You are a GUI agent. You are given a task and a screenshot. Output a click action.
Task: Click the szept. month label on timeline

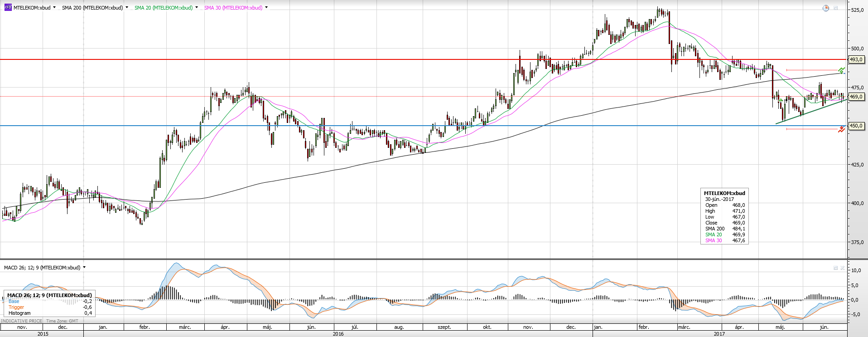pos(444,327)
